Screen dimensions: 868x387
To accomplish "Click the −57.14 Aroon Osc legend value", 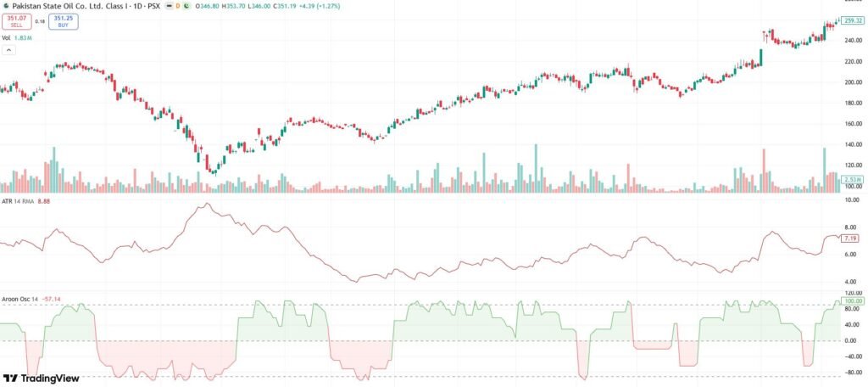I will [51, 299].
